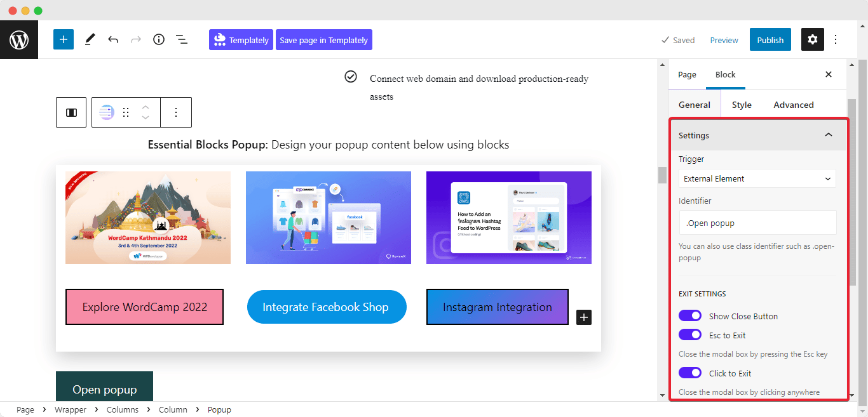Switch to the Page tab
The height and width of the screenshot is (417, 868).
[687, 74]
